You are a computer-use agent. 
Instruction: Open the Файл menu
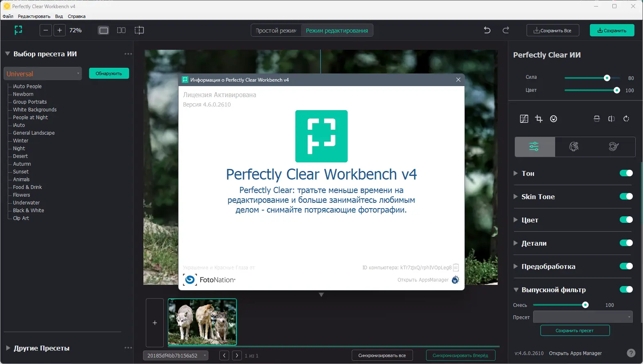[8, 16]
